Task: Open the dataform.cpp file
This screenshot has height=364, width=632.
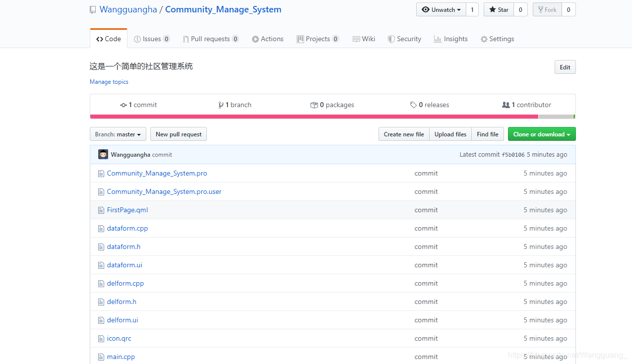Action: pos(127,229)
